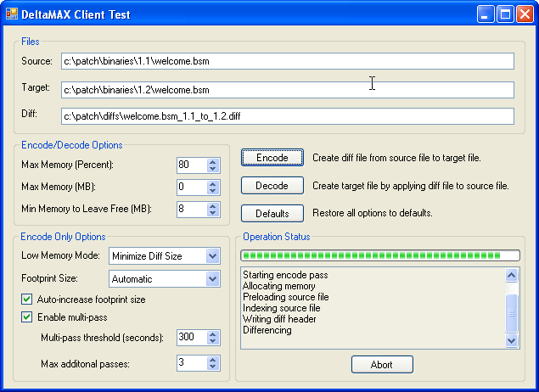
Task: Decrease Max additional passes value
Action: [x=213, y=367]
